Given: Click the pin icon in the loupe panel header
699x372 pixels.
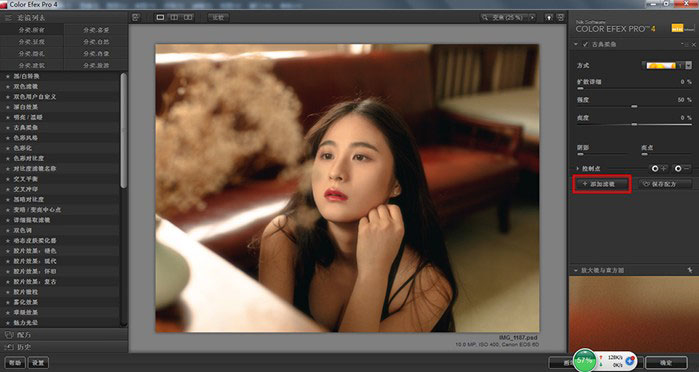Looking at the screenshot, I should [x=690, y=270].
